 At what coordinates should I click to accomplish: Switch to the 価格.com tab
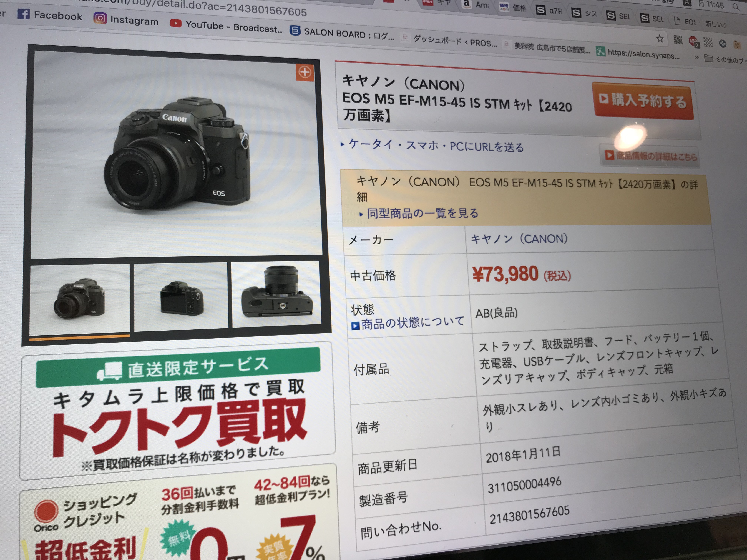coord(513,8)
